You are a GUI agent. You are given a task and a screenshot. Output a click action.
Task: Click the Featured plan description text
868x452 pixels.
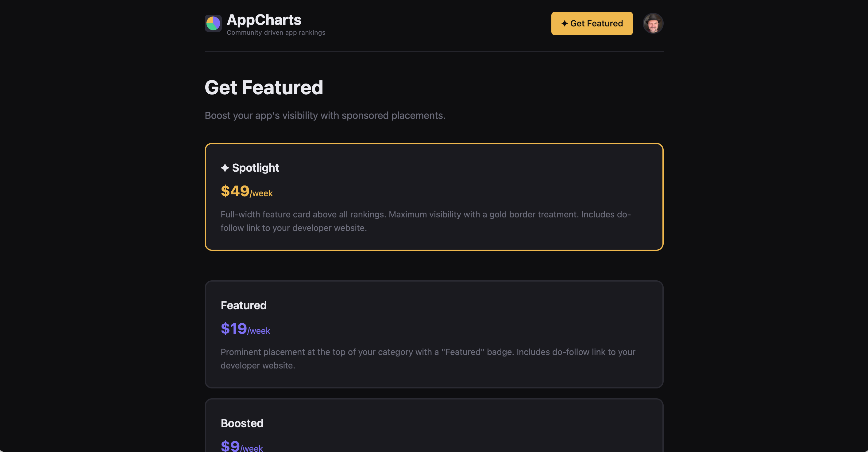[428, 359]
